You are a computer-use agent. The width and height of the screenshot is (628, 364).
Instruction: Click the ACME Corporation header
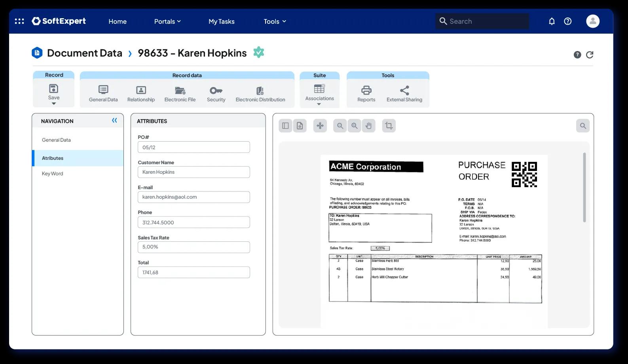coord(376,167)
